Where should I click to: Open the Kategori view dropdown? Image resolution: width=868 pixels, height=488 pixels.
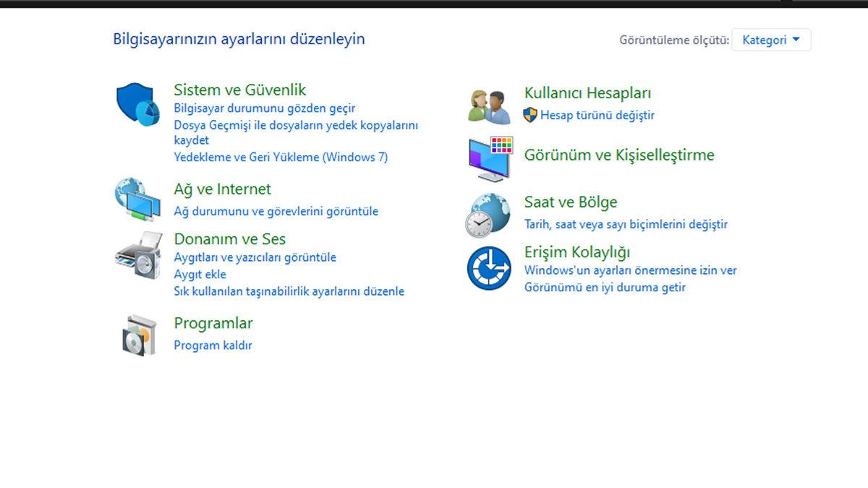771,40
